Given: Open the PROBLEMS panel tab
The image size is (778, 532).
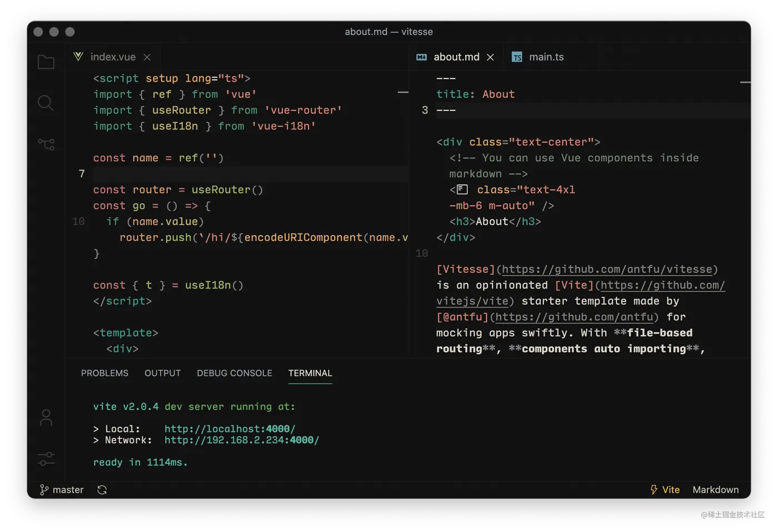Looking at the screenshot, I should (x=104, y=373).
